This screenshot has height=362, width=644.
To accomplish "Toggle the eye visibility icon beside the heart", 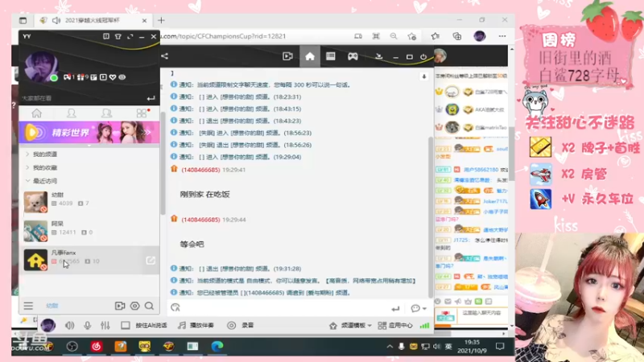I will [122, 77].
